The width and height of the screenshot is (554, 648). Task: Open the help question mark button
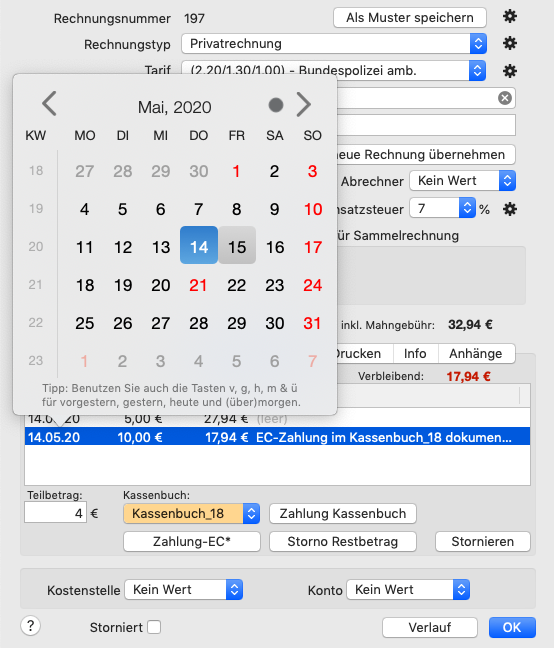(31, 626)
